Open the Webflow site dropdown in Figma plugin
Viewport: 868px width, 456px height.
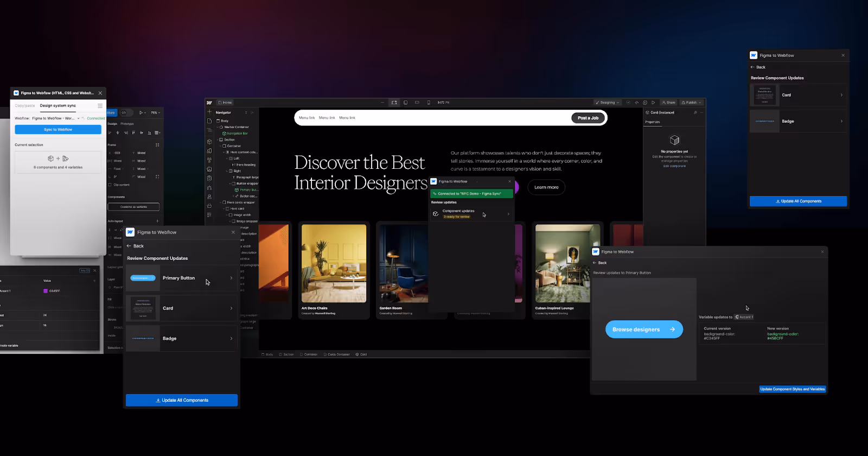tap(55, 118)
